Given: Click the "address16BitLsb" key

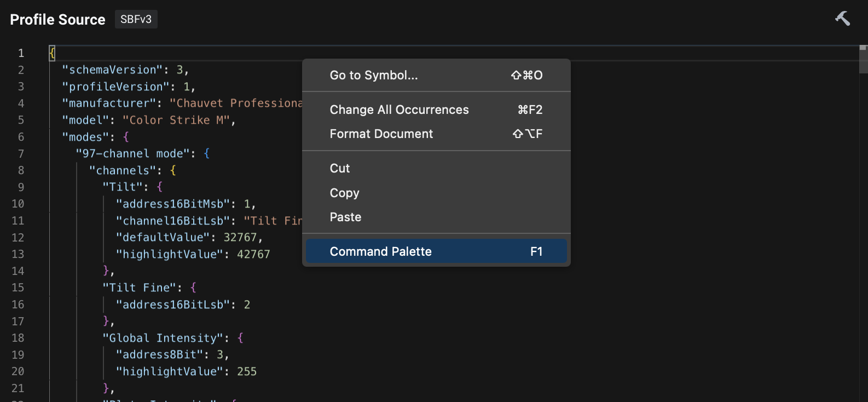Looking at the screenshot, I should pos(173,305).
